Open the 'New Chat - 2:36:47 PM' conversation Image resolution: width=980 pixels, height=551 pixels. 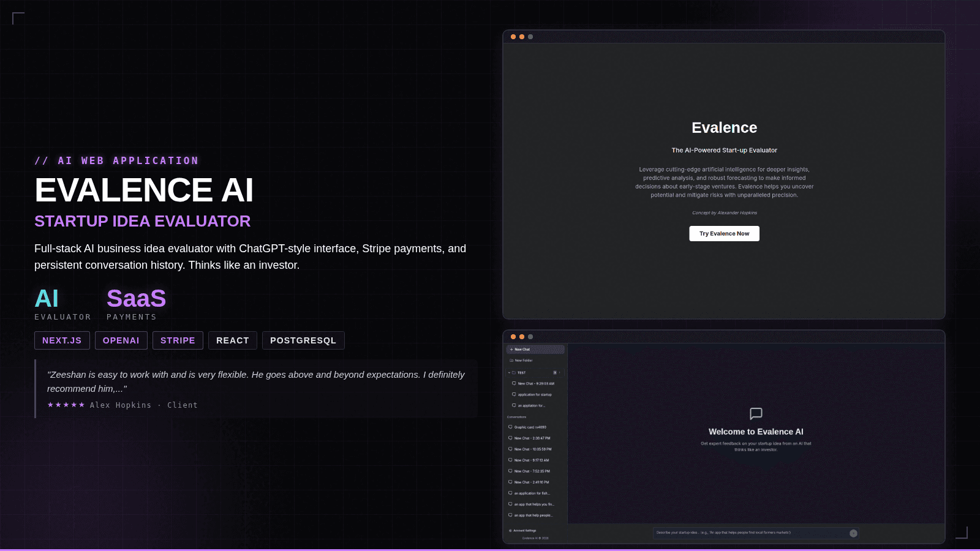point(533,438)
